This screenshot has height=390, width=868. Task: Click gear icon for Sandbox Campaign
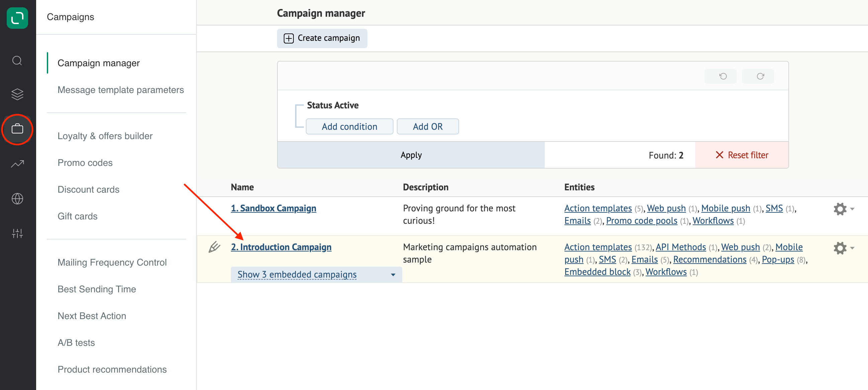click(840, 209)
